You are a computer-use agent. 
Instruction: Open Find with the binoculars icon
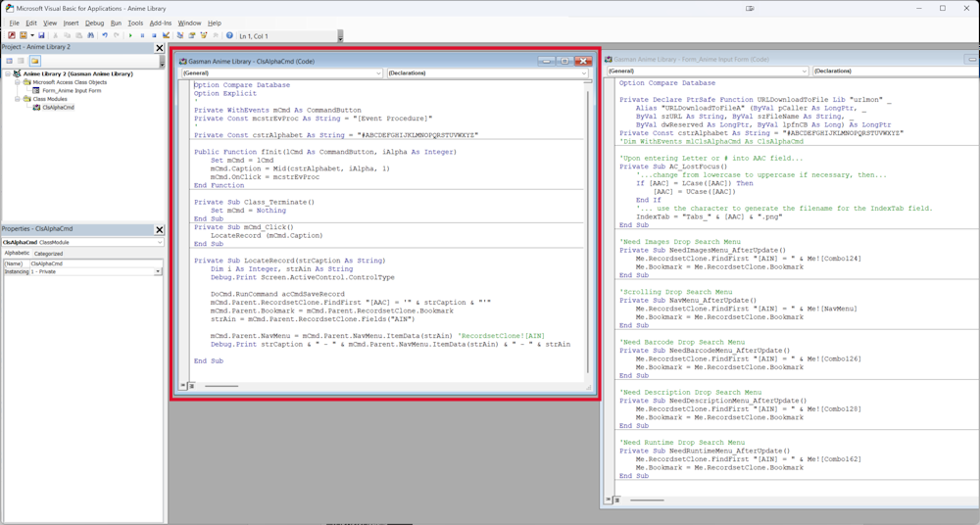[90, 35]
